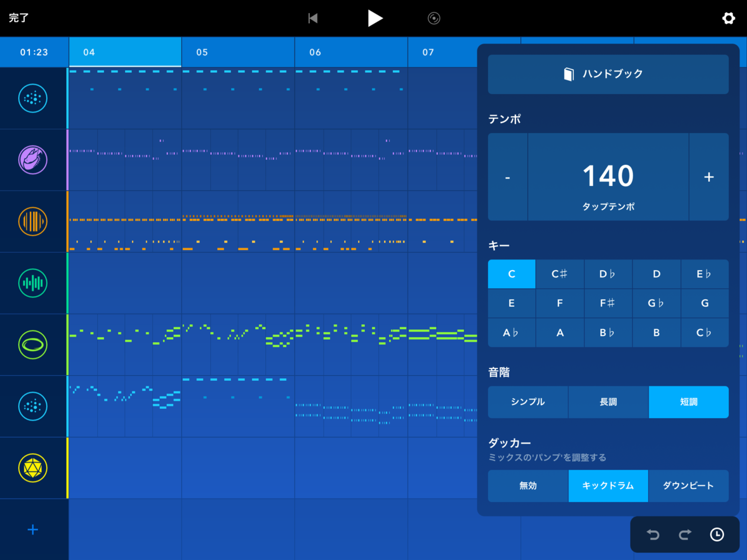The height and width of the screenshot is (560, 747).
Task: Jump back to start with the rewind icon
Action: coord(313,19)
